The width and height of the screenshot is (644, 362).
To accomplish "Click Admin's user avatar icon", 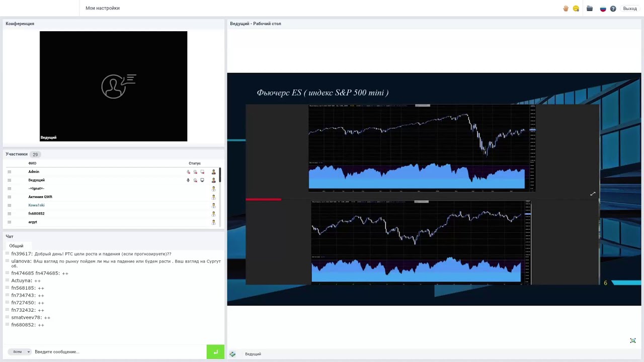I will point(213,172).
